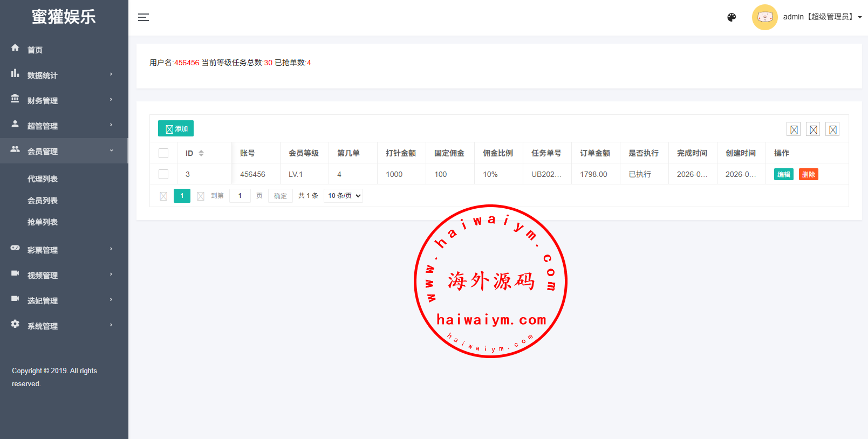The image size is (868, 439).
Task: Open the theme color palette icon
Action: tap(732, 17)
